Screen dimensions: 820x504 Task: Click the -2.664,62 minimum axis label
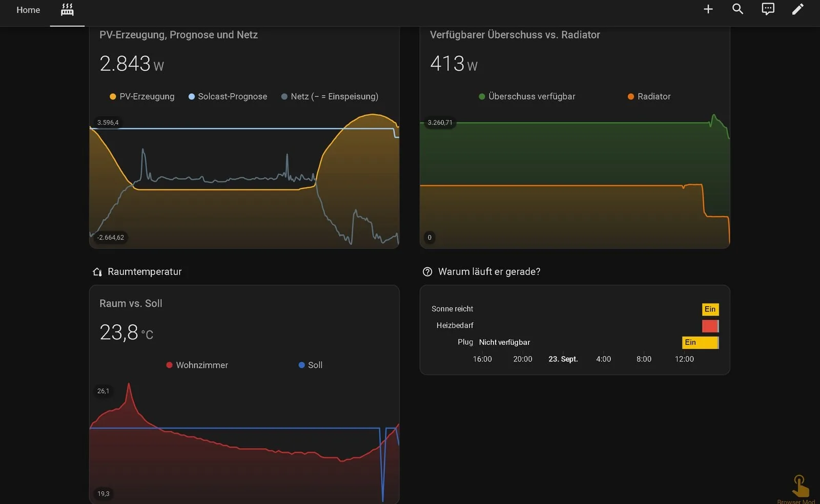(x=111, y=238)
